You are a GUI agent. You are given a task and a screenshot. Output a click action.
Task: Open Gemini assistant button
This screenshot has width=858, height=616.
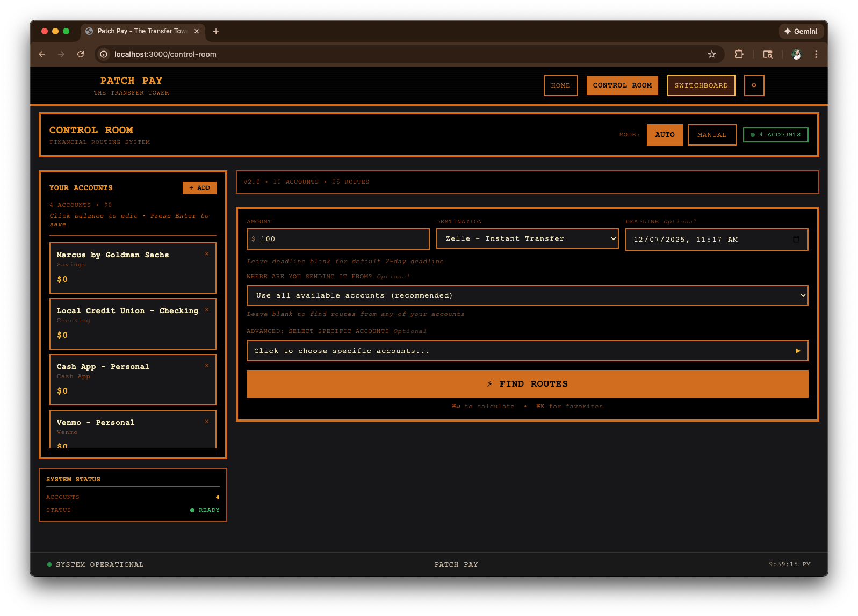(x=801, y=31)
